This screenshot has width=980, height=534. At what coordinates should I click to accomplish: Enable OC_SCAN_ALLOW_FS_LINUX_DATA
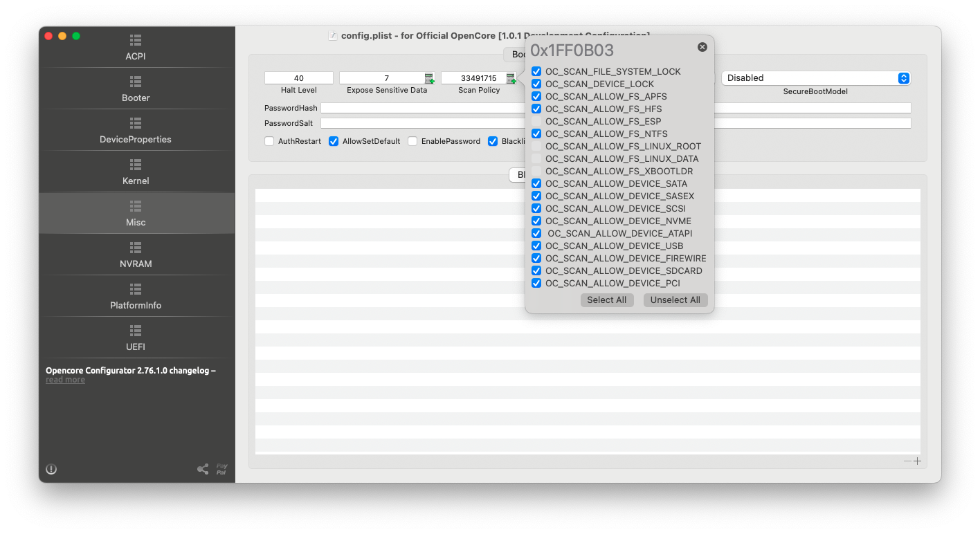(536, 158)
